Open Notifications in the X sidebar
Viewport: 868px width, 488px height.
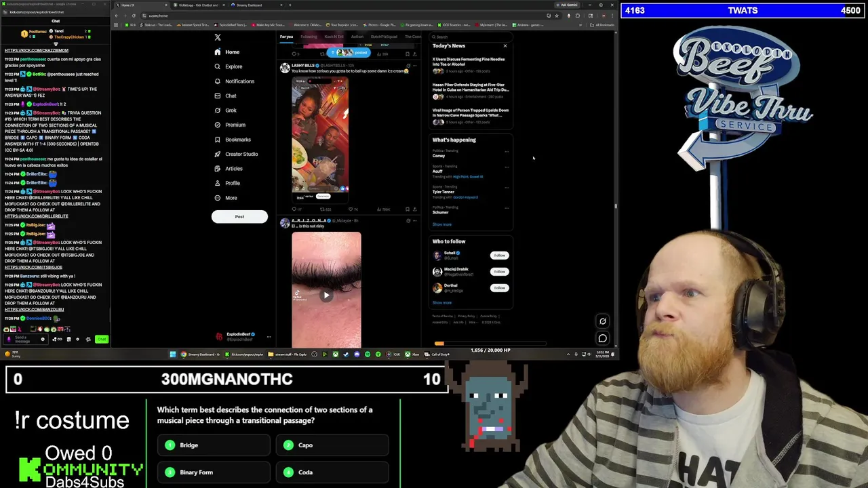tap(234, 81)
